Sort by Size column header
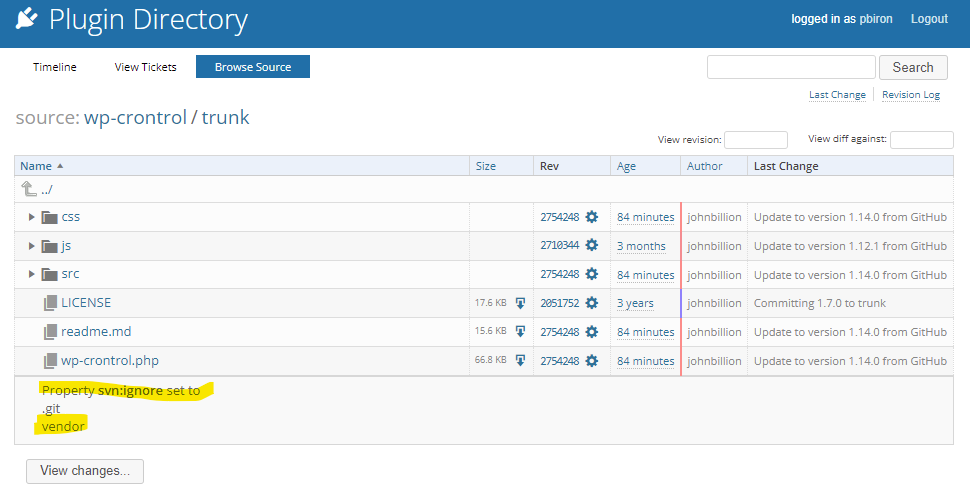The image size is (970, 492). 486,166
